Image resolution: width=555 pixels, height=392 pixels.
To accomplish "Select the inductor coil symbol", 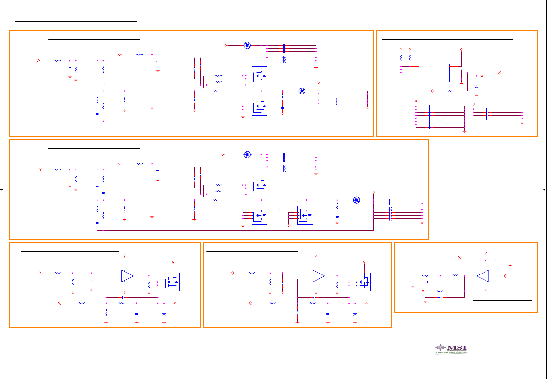I will coord(455,275).
